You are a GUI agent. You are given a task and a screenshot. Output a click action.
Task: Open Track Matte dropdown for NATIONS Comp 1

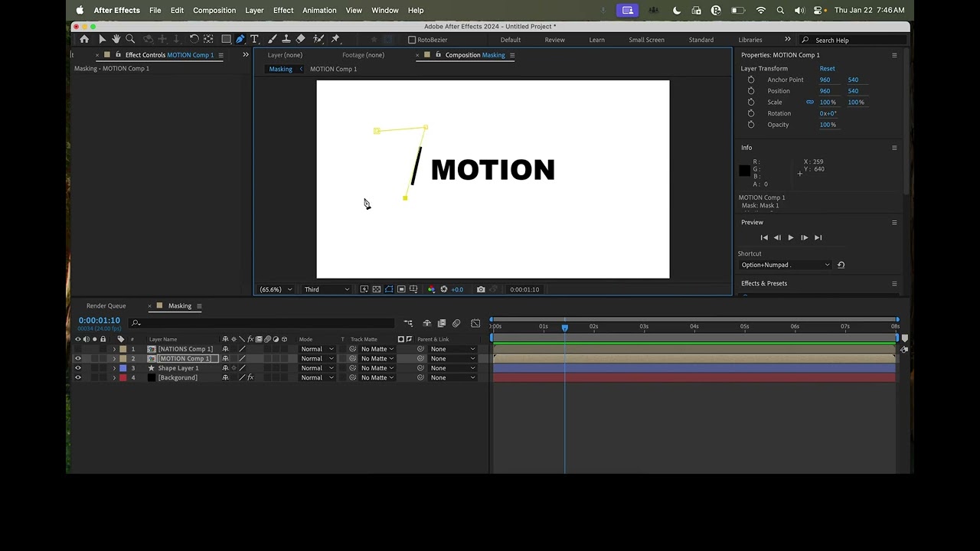(377, 349)
